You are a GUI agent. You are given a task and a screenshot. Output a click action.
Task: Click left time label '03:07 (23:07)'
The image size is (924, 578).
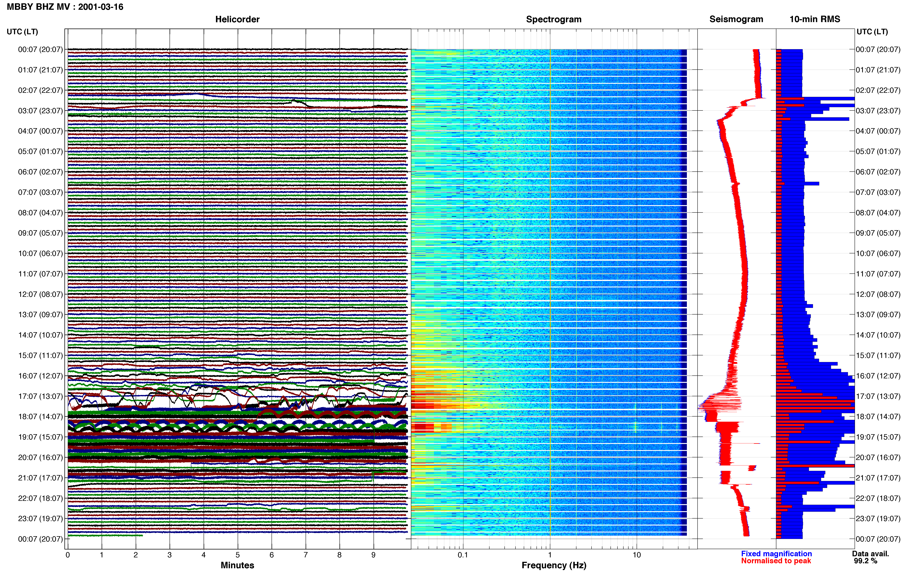[x=41, y=110]
